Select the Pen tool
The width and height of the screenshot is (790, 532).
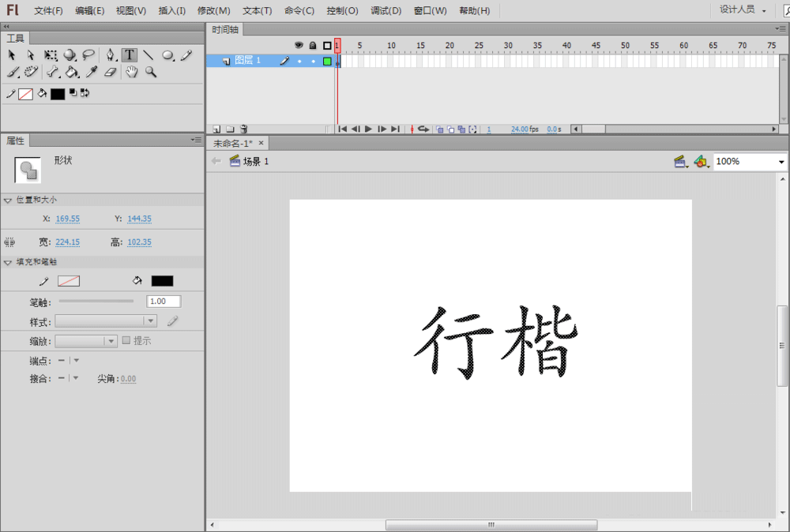pyautogui.click(x=110, y=55)
